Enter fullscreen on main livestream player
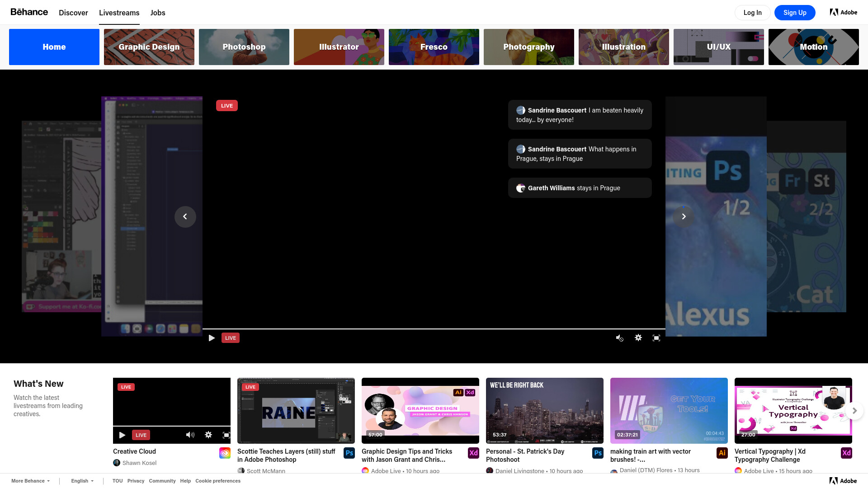 pos(656,338)
